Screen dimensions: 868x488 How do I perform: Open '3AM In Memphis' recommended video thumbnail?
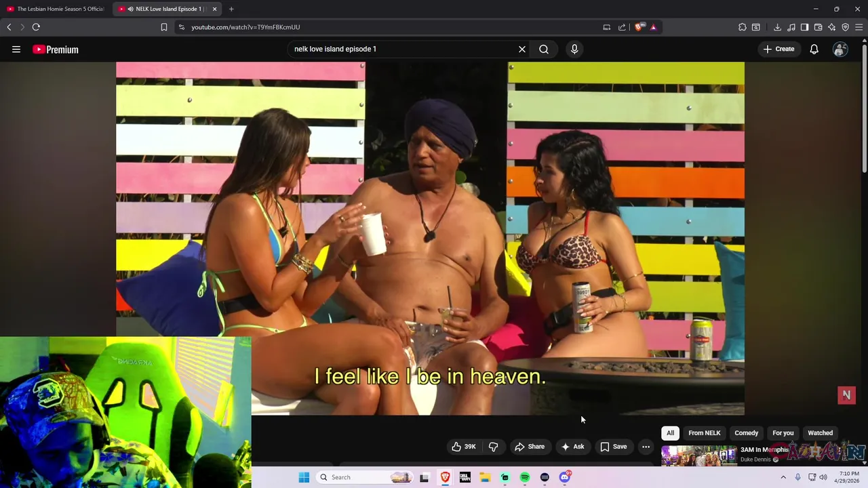[x=698, y=455]
